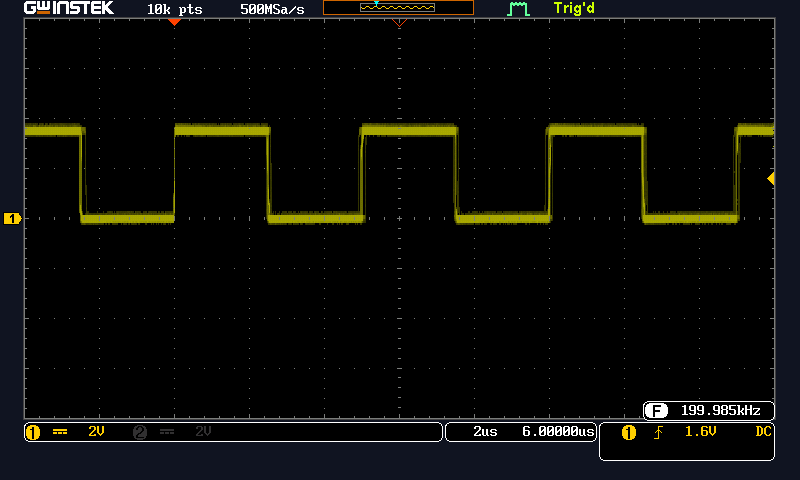Click the channel 2 coupling symbol
The image size is (800, 480).
tap(167, 432)
